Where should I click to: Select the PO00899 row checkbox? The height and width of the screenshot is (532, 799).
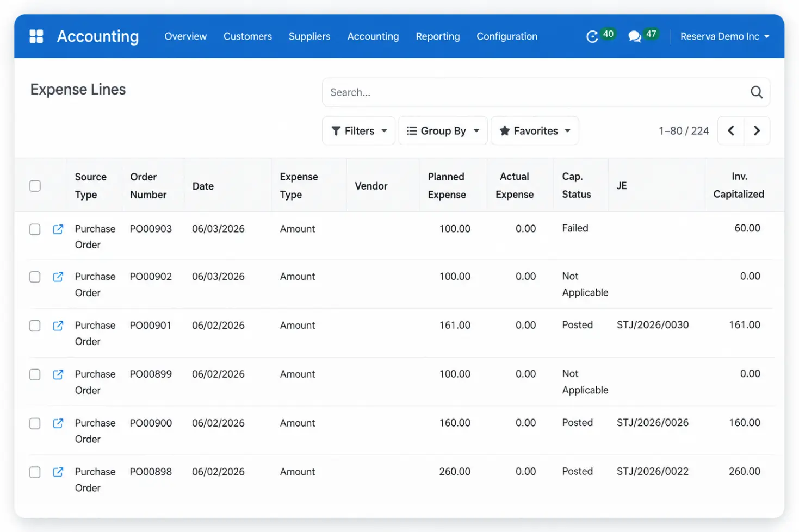tap(35, 375)
